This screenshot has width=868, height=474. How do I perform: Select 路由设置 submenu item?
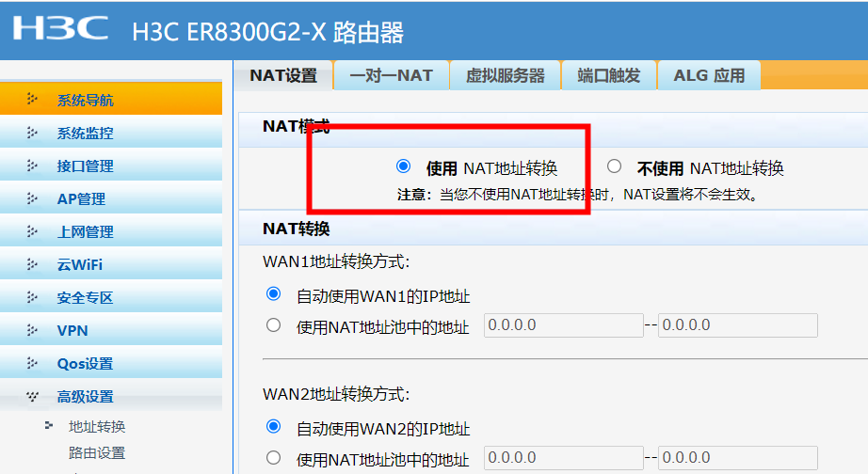[97, 453]
